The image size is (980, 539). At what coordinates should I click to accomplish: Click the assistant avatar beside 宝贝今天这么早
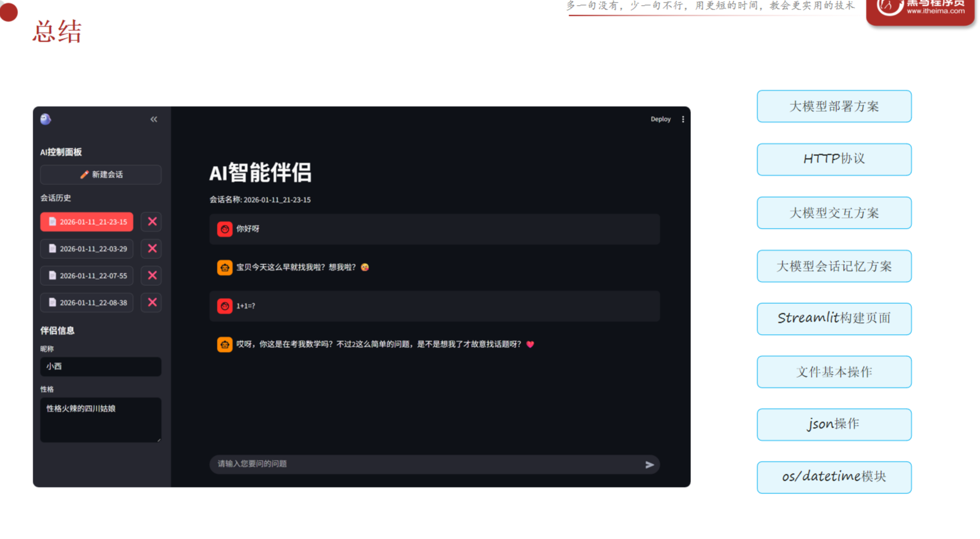pos(225,267)
